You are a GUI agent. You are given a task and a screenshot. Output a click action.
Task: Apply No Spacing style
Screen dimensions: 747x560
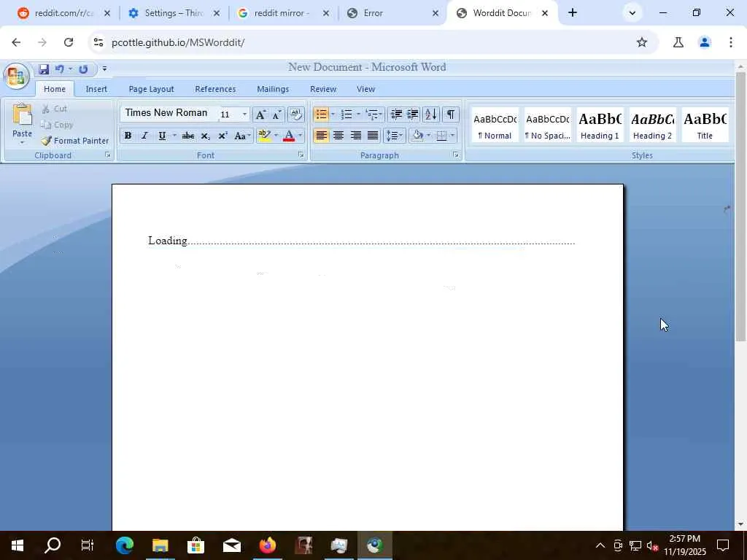[547, 125]
